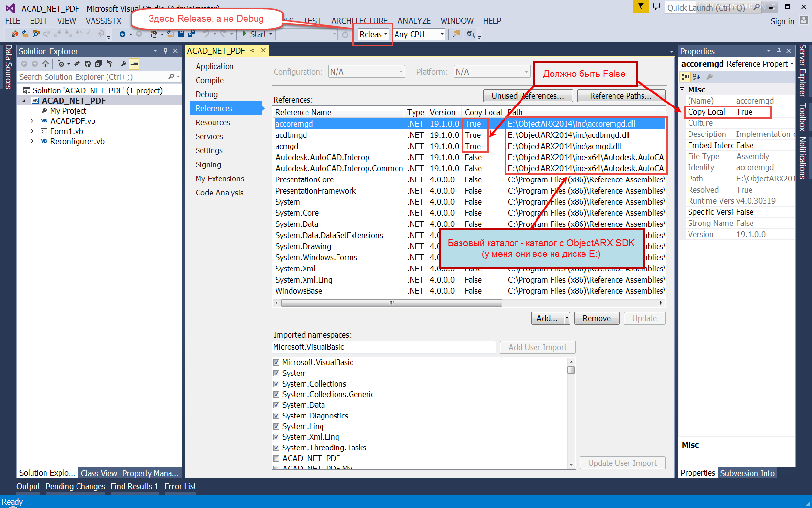
Task: Click Sync with Active Document icon
Action: click(x=77, y=64)
